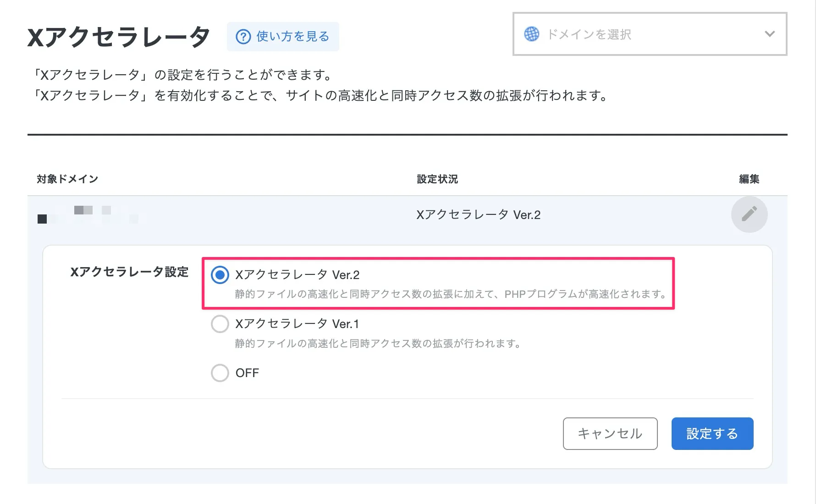816x504 pixels.
Task: Click the Xアクセラレータ Ver.1 option label
Action: 297,324
